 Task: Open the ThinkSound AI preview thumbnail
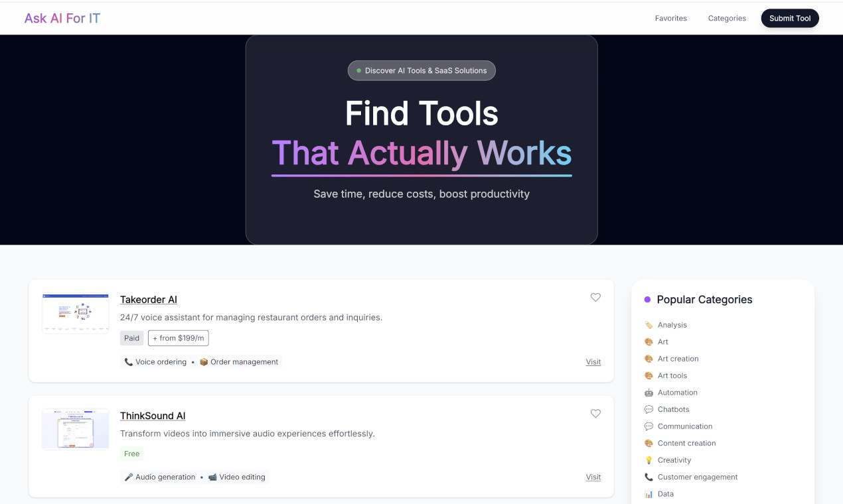[x=76, y=429]
